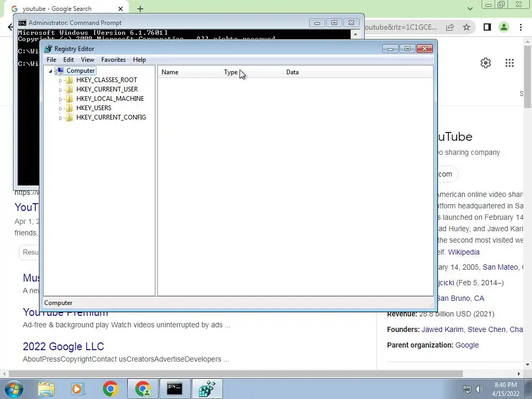Collapse the Computer tree node

click(x=50, y=71)
